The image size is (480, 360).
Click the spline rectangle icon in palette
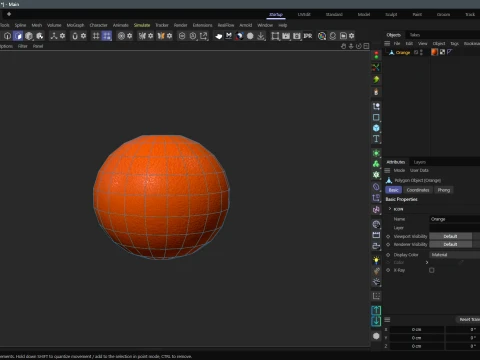(x=376, y=117)
